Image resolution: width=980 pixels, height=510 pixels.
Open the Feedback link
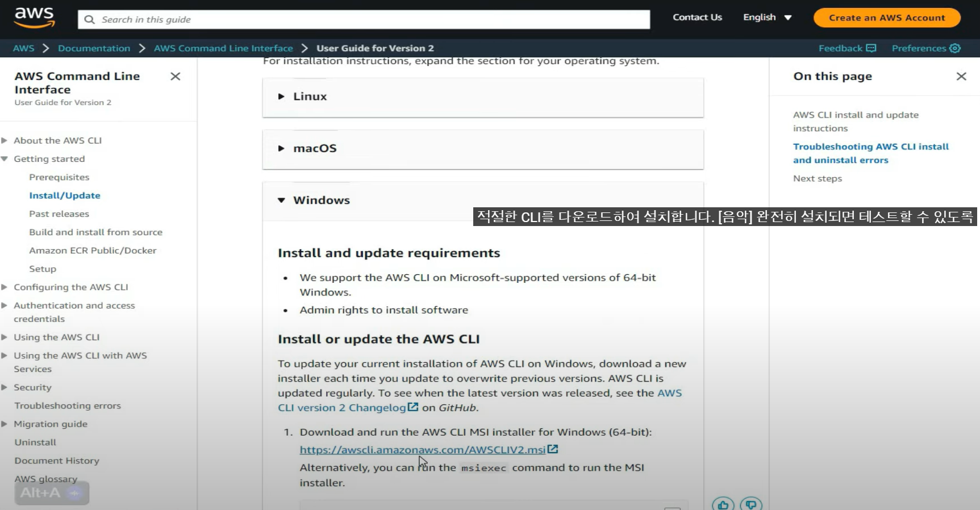pos(840,48)
